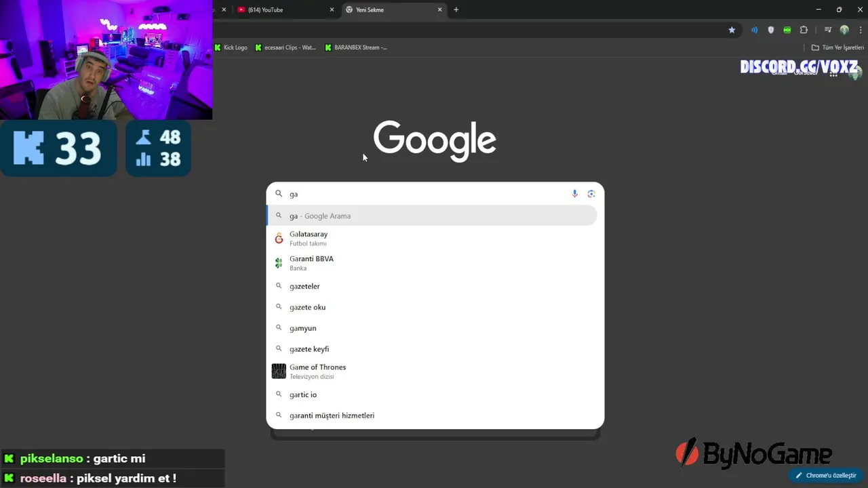Select the 'gazete oku' suggestion
The height and width of the screenshot is (488, 868).
[x=432, y=307]
